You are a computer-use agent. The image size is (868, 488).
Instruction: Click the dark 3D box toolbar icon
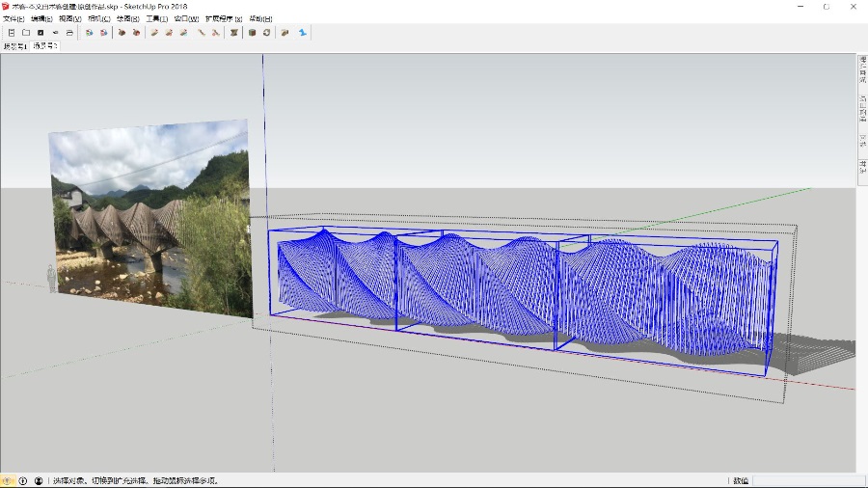[253, 32]
